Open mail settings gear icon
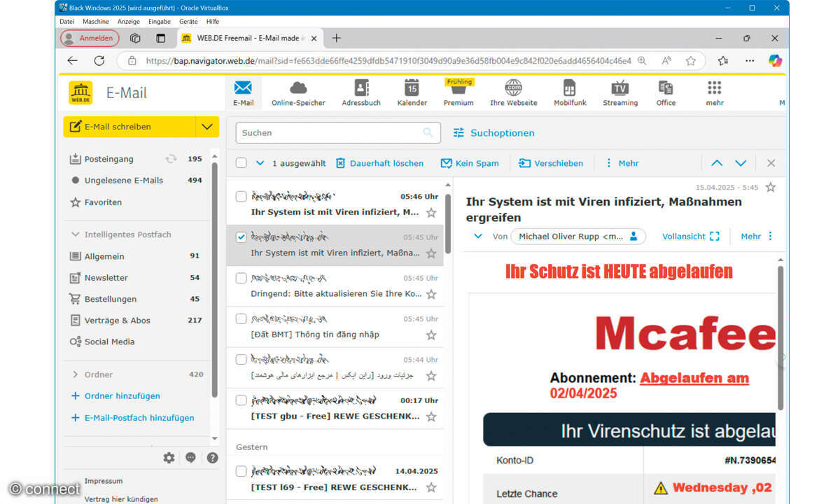 click(x=169, y=458)
